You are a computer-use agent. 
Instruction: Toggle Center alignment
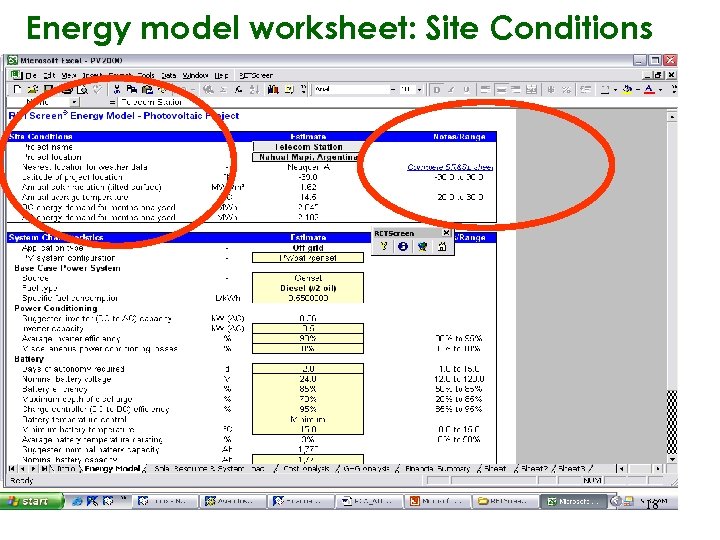pos(501,90)
